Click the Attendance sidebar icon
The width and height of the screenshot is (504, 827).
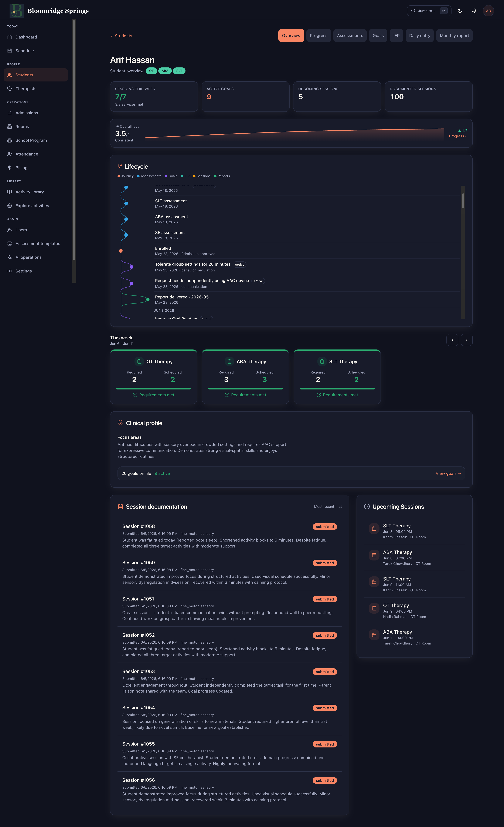9,154
